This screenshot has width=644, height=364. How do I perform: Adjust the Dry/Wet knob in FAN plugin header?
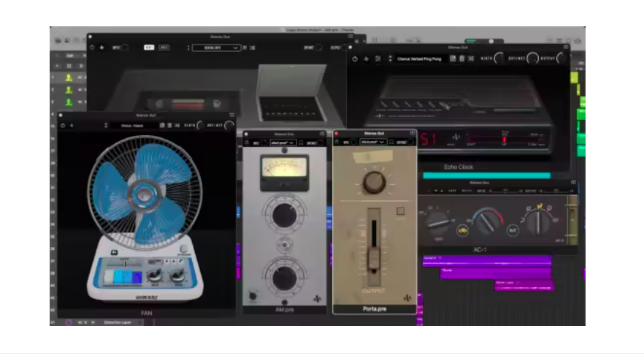[229, 126]
